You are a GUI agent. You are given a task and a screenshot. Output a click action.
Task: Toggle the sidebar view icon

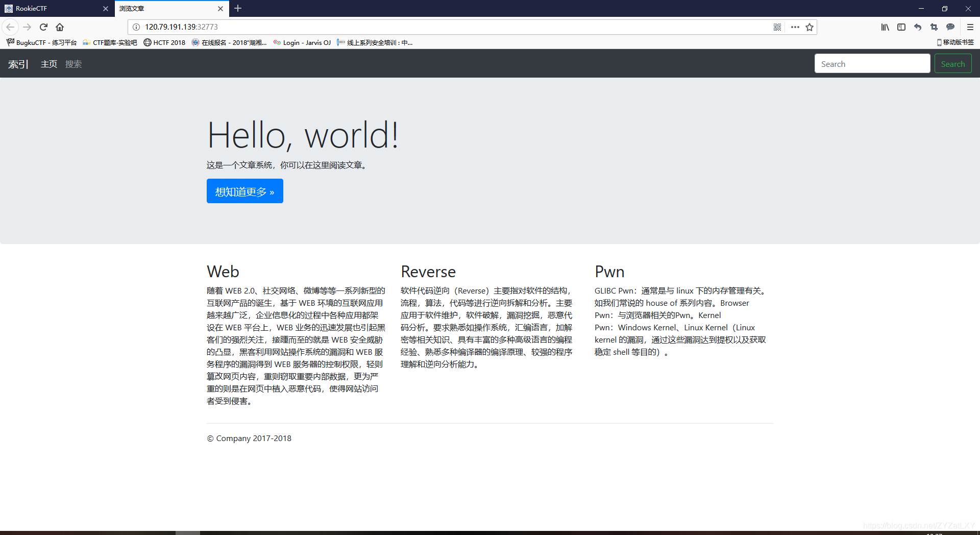click(901, 27)
